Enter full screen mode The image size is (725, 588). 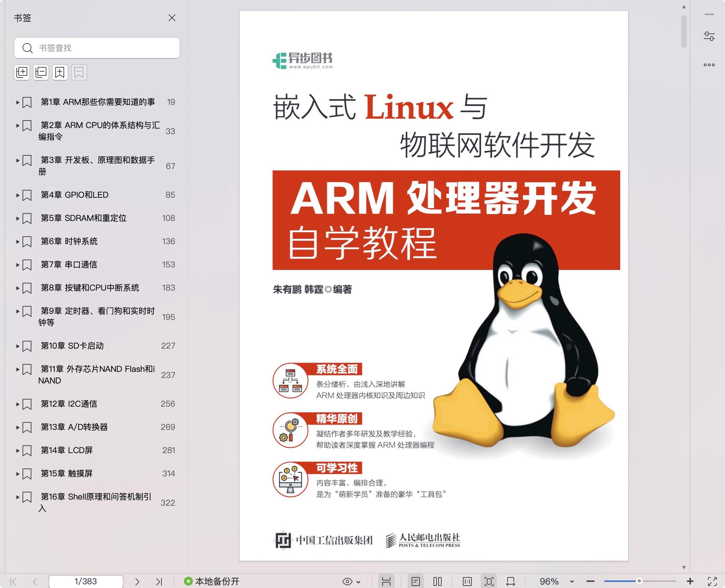point(712,582)
